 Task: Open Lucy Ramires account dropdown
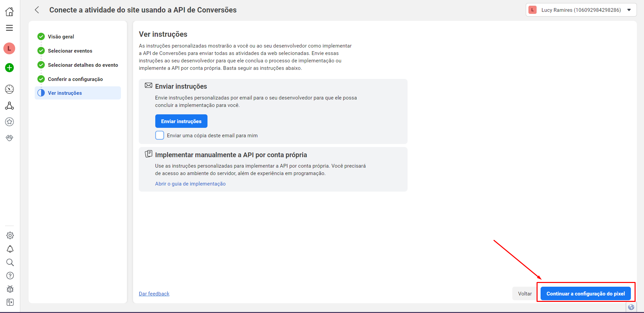[581, 10]
